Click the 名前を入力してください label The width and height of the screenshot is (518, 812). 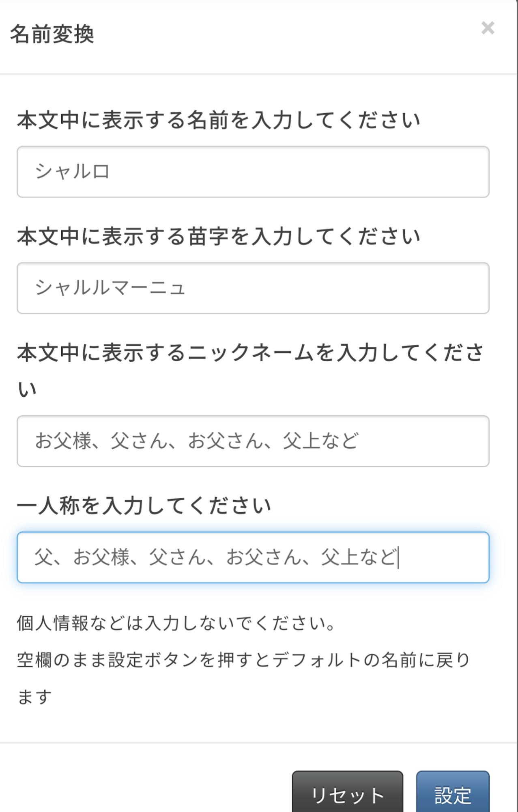[x=218, y=120]
